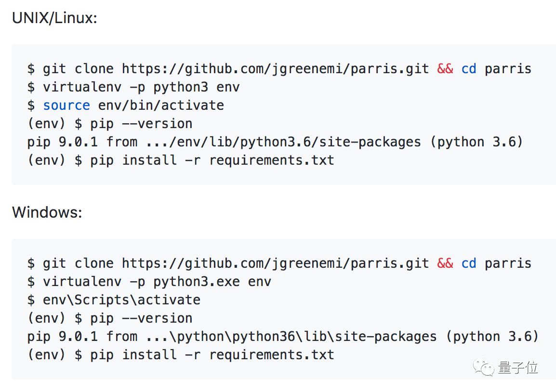
Task: Click the red && in the Windows block
Action: pyautogui.click(x=445, y=263)
